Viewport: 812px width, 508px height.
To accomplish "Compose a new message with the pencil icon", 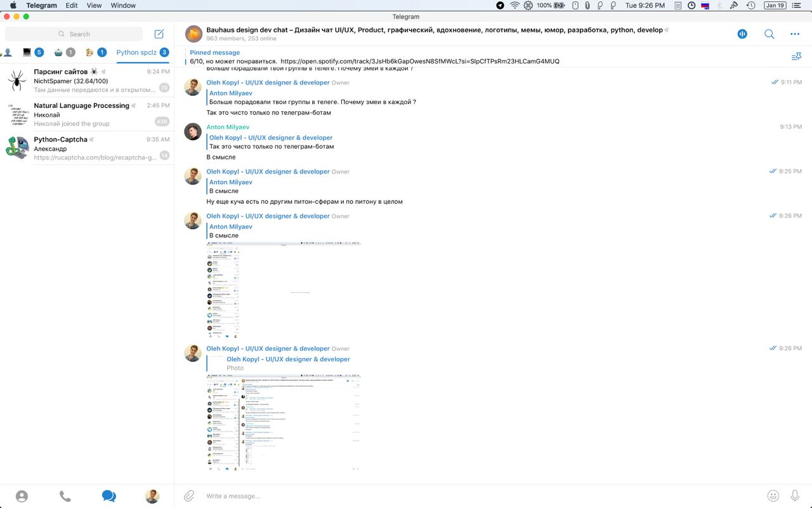I will (159, 34).
